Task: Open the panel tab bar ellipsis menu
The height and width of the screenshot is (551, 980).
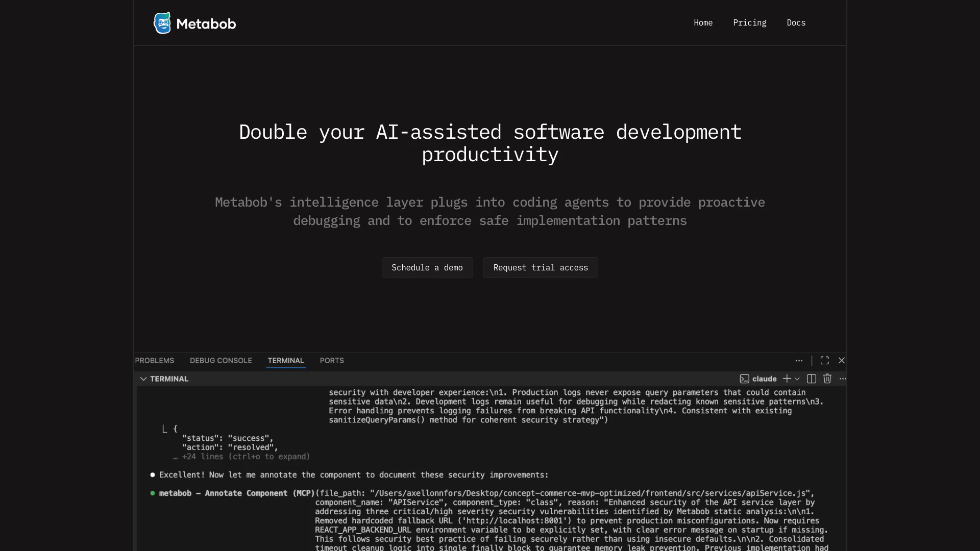Action: click(x=799, y=360)
